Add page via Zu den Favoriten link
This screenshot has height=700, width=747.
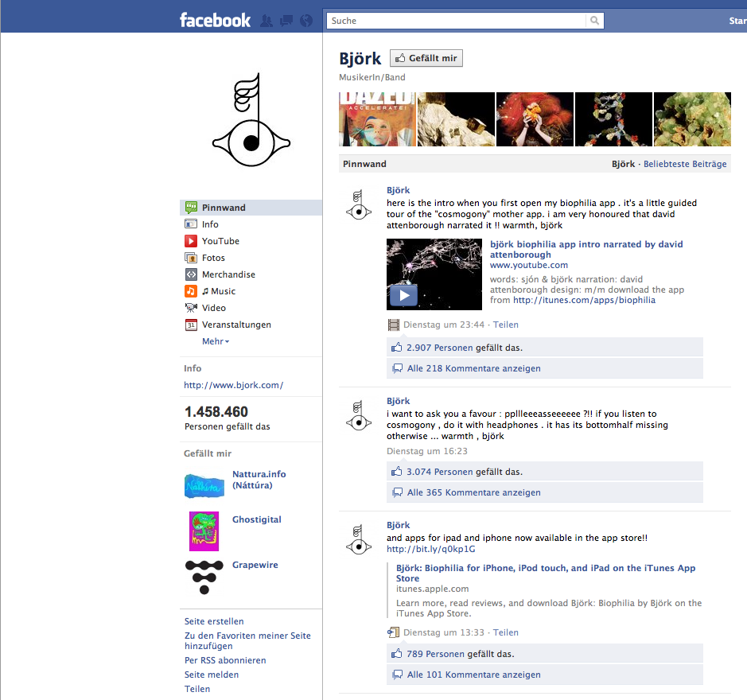pyautogui.click(x=247, y=641)
